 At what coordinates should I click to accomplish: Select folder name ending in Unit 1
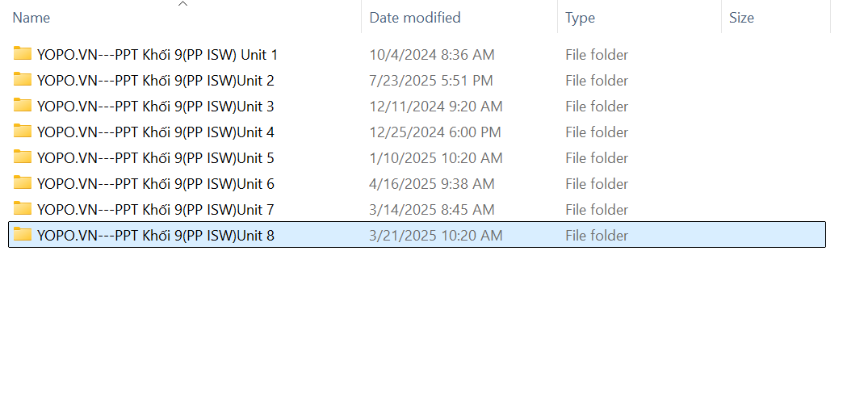[157, 55]
